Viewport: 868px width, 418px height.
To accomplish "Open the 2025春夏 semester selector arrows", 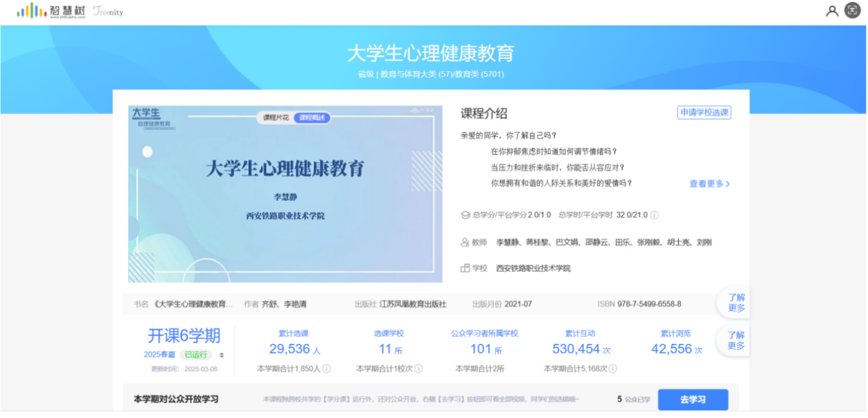I will tap(221, 355).
